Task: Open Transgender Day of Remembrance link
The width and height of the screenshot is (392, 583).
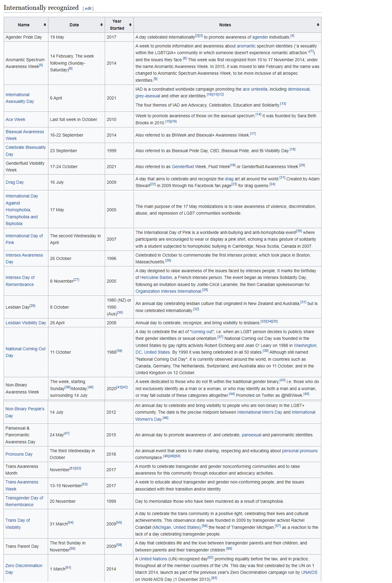Action: coord(24,501)
